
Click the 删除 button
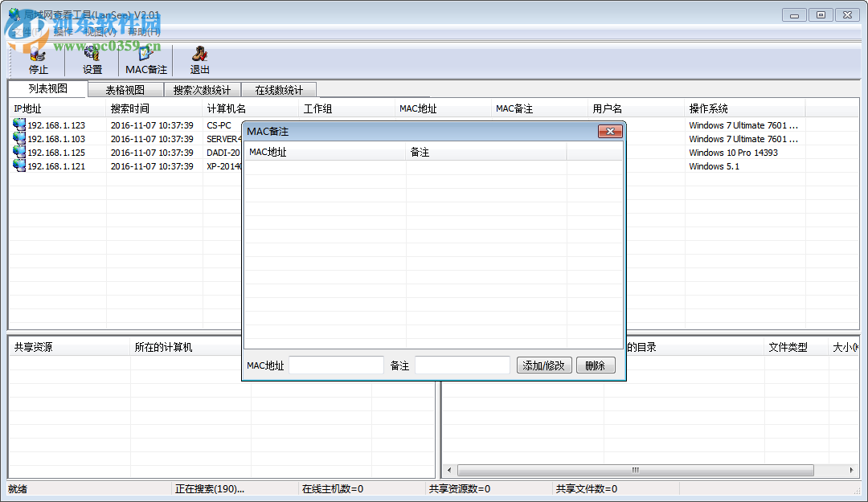[x=595, y=365]
